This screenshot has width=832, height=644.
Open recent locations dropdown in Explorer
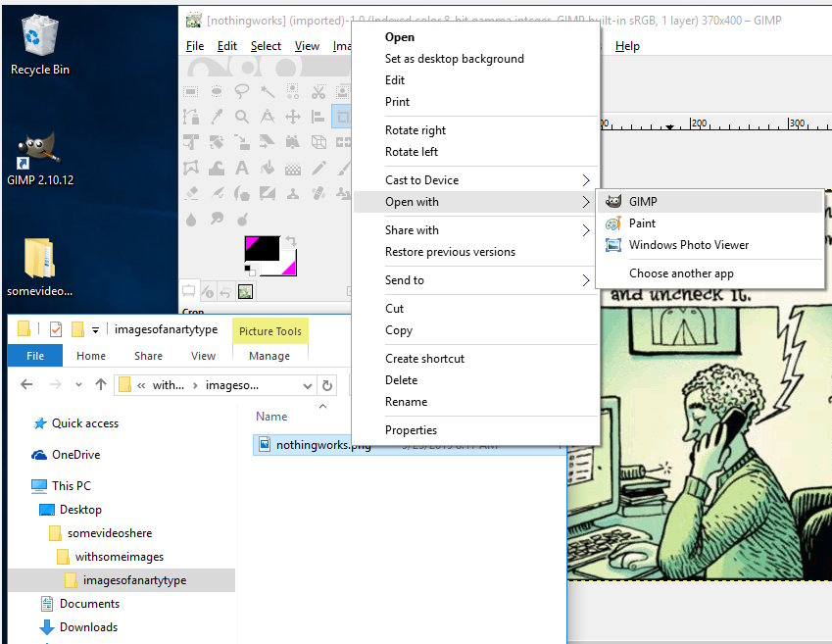pos(78,384)
